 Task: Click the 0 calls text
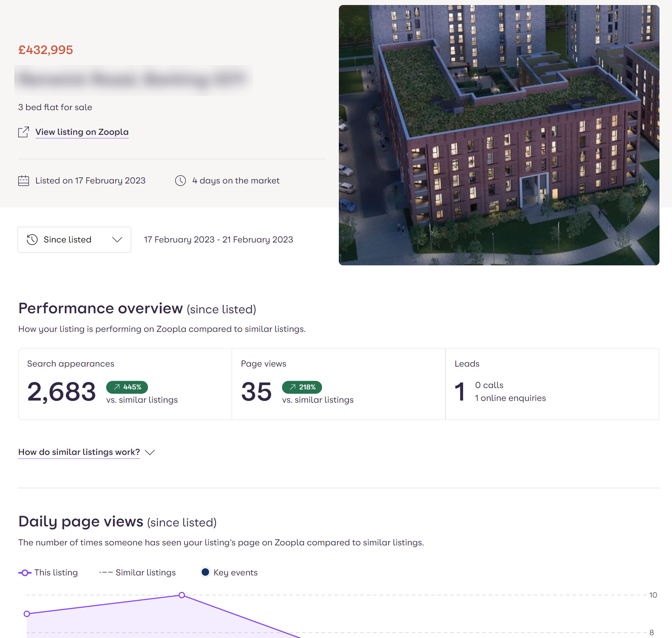click(x=489, y=385)
